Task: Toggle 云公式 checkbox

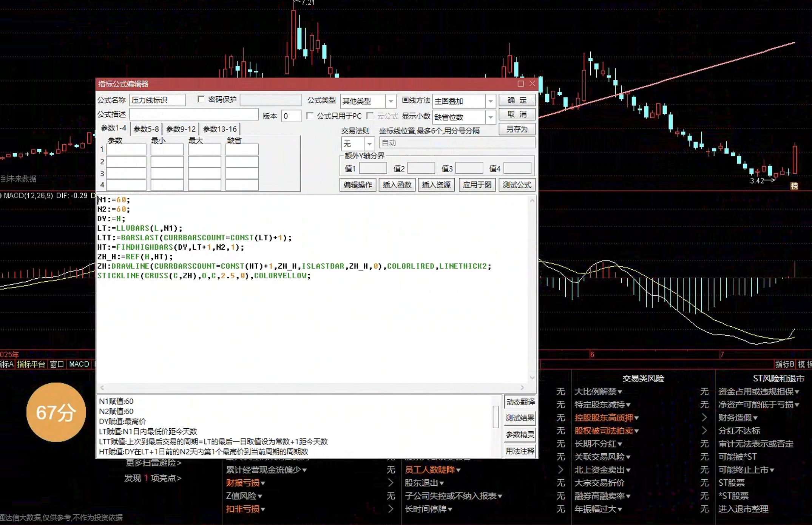Action: point(370,116)
